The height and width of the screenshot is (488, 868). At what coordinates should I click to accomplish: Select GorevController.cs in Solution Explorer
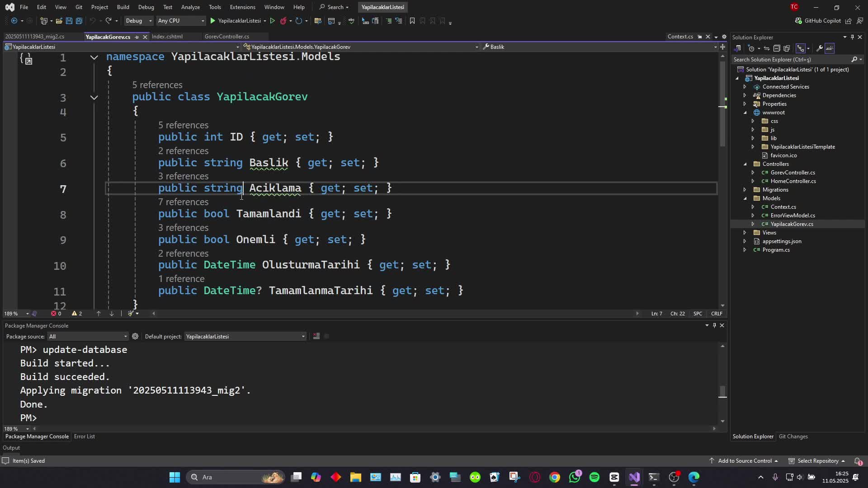(793, 173)
